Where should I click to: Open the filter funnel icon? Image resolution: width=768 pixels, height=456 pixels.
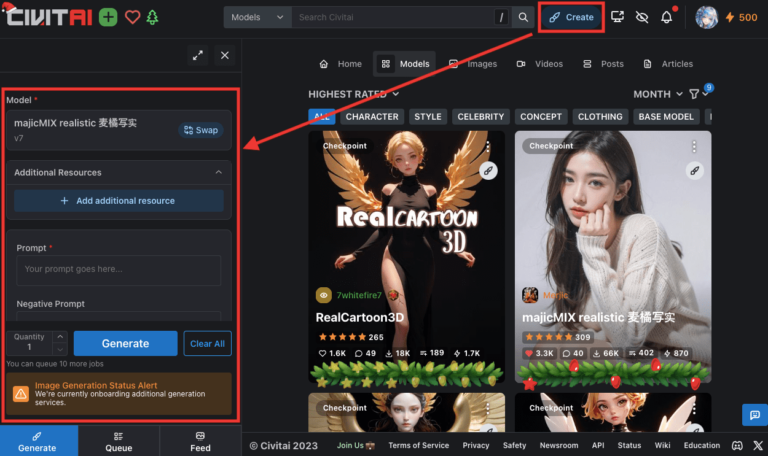(x=694, y=94)
